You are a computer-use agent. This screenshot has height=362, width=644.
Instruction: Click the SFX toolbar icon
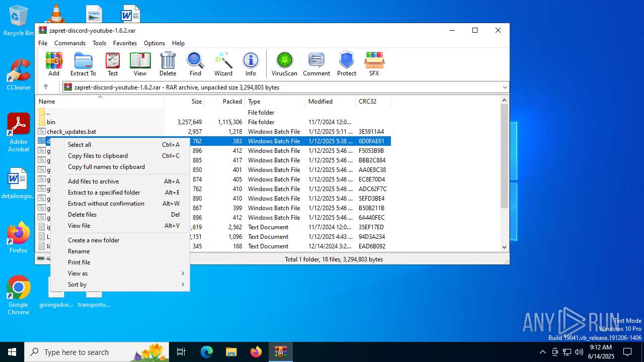[374, 64]
